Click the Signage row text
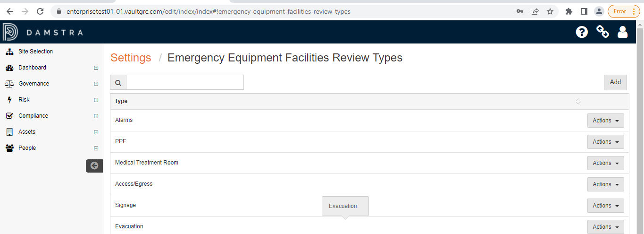The image size is (644, 234). [x=125, y=205]
